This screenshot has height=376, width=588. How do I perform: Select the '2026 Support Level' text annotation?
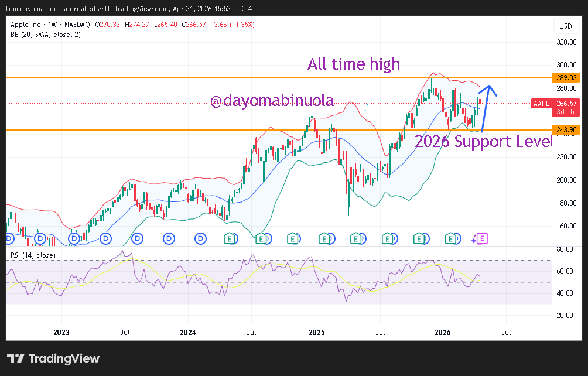[x=483, y=142]
